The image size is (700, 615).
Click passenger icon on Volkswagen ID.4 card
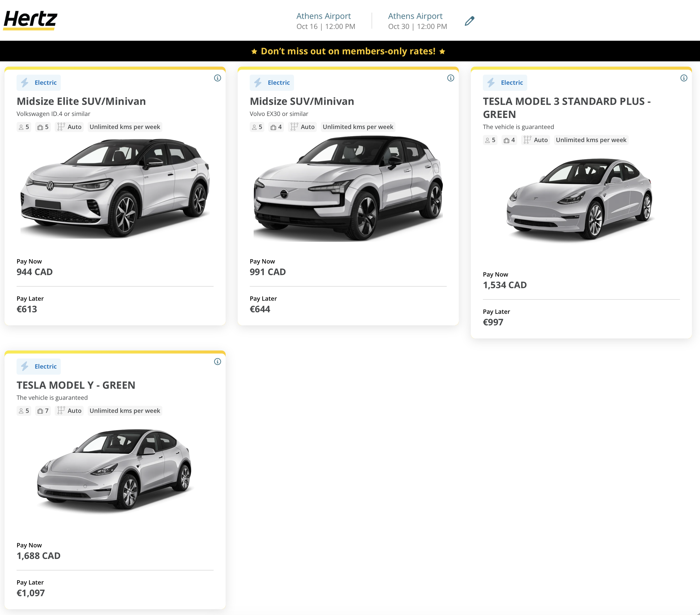[x=21, y=127]
